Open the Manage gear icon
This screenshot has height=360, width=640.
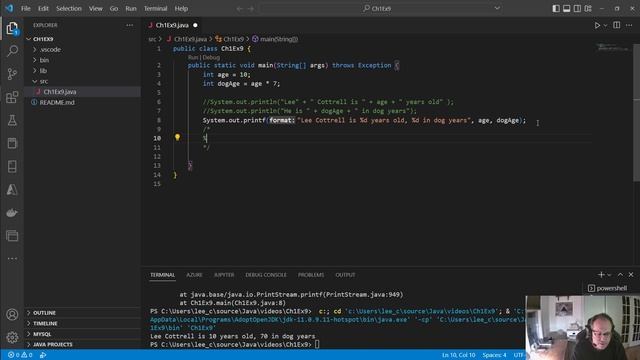point(12,337)
